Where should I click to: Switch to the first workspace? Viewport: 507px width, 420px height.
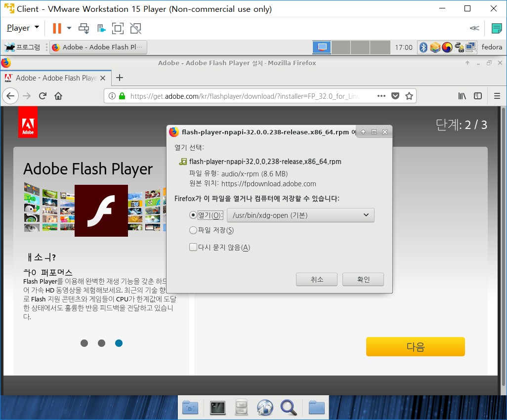coord(322,47)
